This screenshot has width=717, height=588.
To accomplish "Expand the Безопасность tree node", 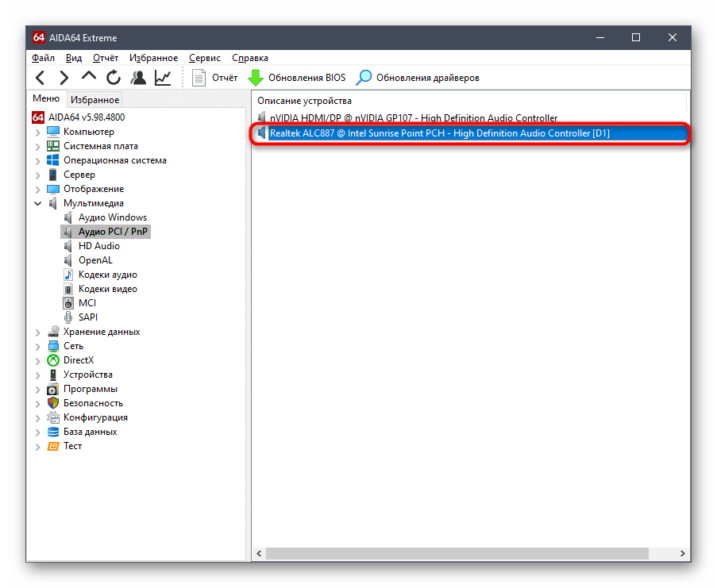I will tap(38, 404).
